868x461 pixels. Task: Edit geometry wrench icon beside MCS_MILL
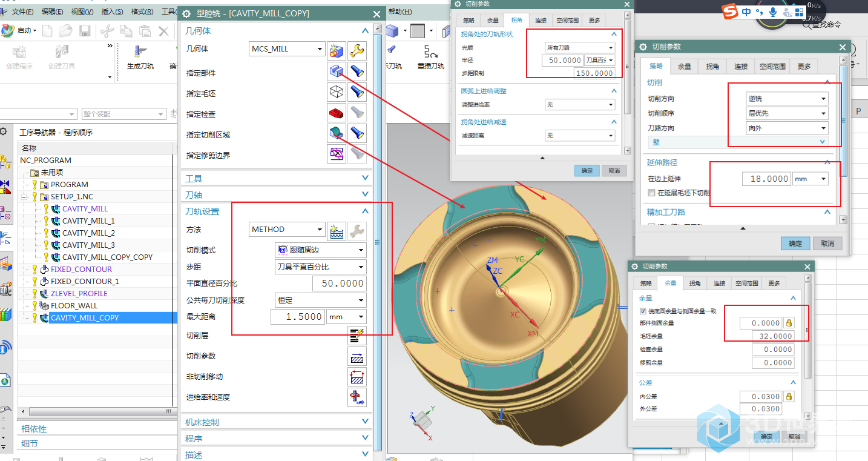pos(358,50)
